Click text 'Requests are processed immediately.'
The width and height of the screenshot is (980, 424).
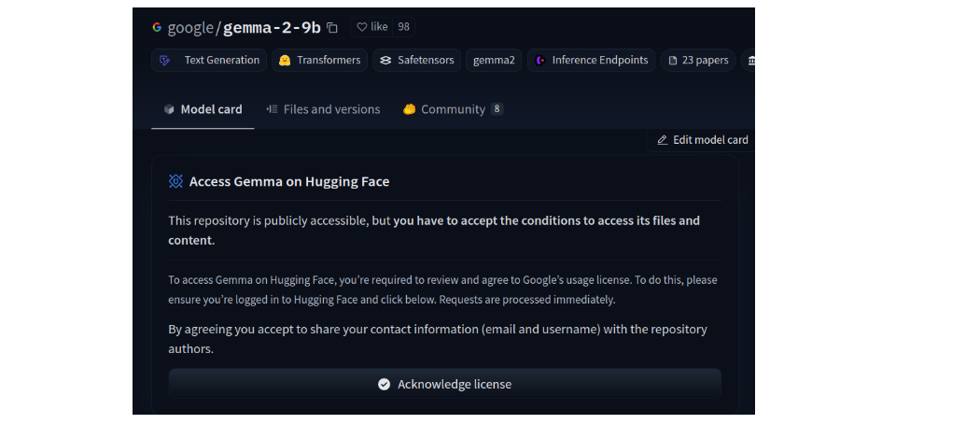click(x=527, y=300)
